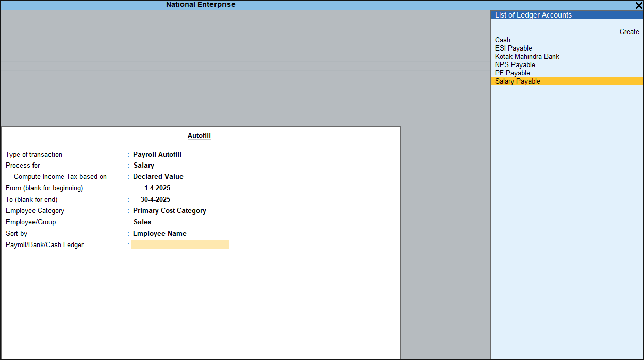Select Cash from the ledger accounts list
644x360 pixels.
point(503,40)
